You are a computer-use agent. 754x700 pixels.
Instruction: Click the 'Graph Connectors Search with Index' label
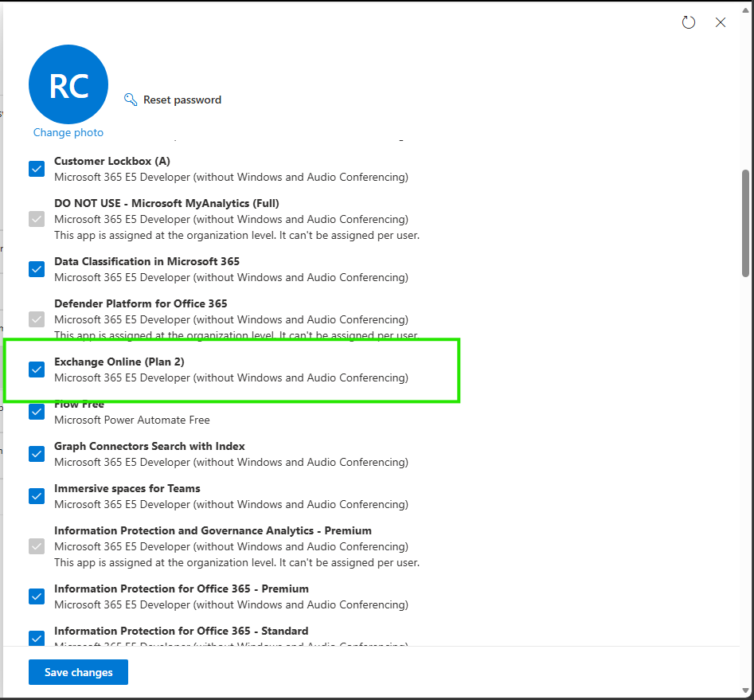point(150,446)
